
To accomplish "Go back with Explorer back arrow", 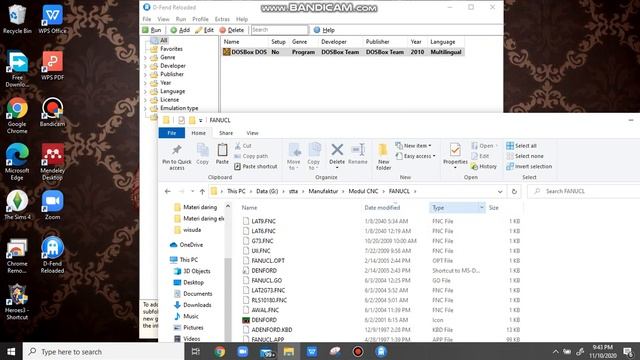I will point(168,191).
